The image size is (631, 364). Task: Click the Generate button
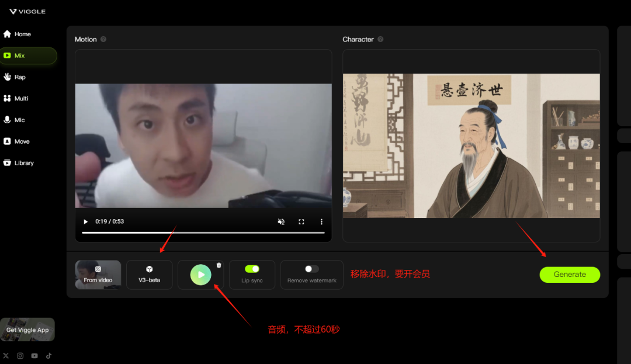[x=569, y=275]
